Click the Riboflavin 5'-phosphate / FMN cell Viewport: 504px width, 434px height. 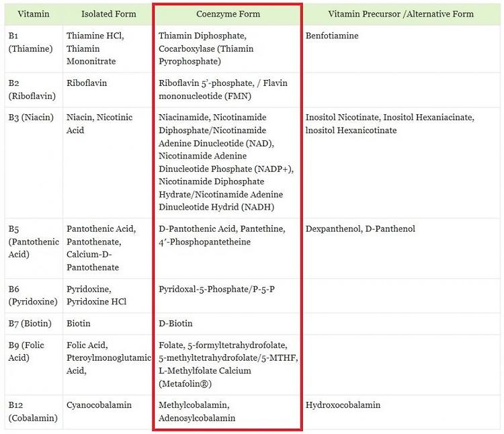tap(228, 90)
